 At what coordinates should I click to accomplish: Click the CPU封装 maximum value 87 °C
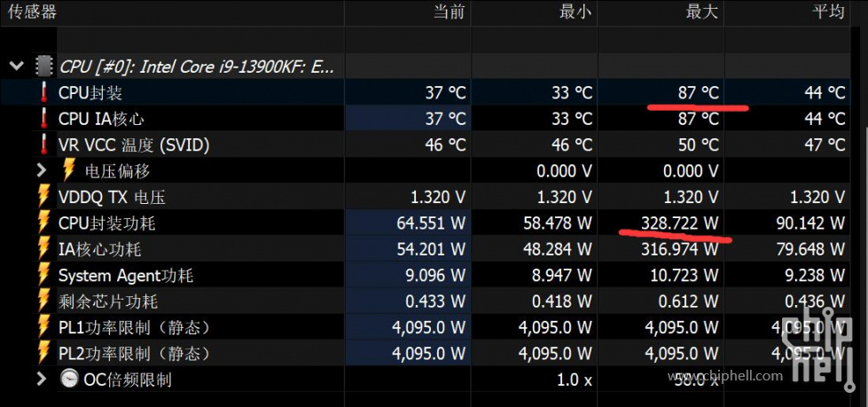tap(699, 93)
